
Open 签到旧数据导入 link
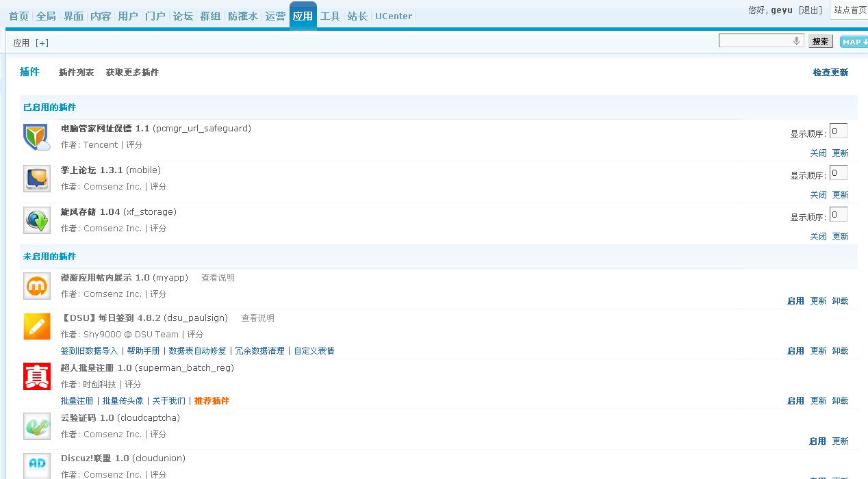[89, 351]
